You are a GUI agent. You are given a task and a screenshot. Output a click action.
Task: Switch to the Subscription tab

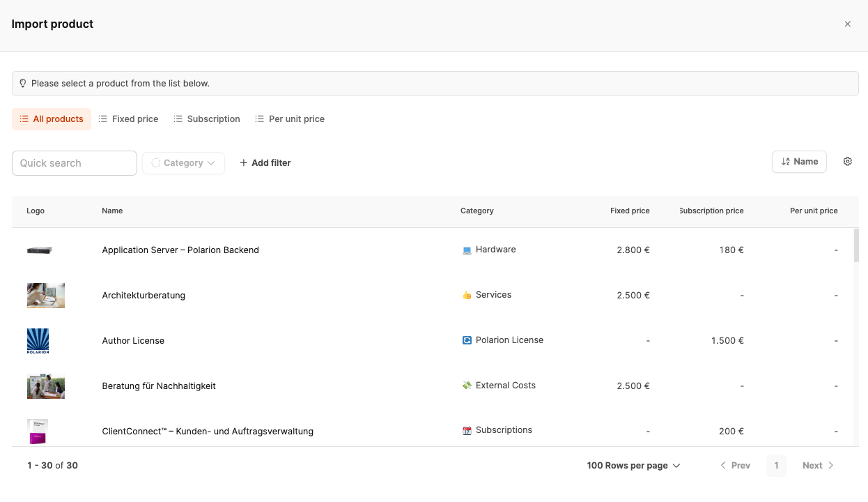tap(207, 119)
